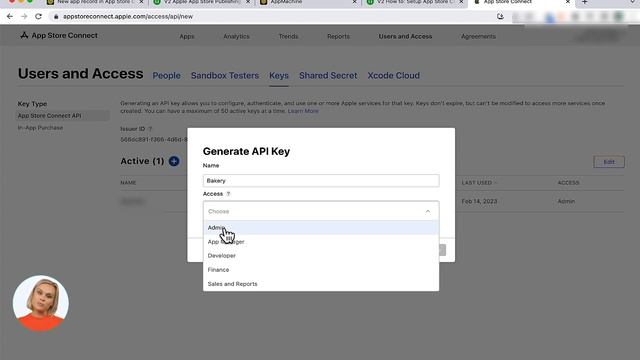Viewport: 640px width, 360px height.
Task: Reload the page with refresh icon
Action: pyautogui.click(x=38, y=16)
